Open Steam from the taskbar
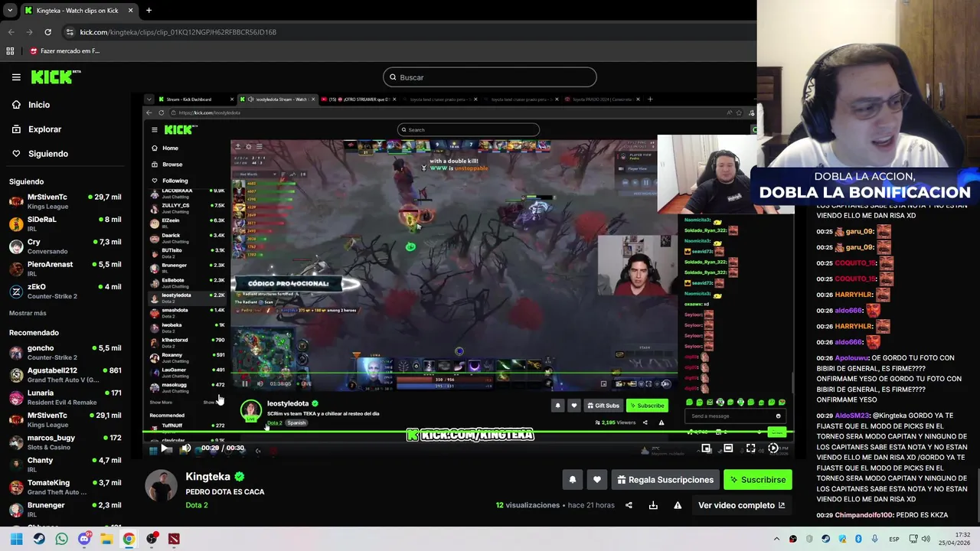The image size is (980, 551). pyautogui.click(x=39, y=539)
